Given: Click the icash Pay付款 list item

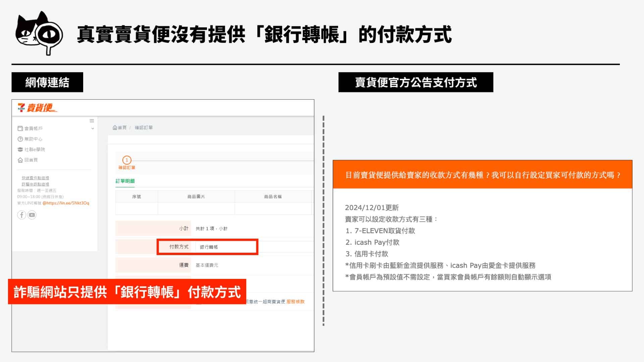Looking at the screenshot, I should click(372, 242).
